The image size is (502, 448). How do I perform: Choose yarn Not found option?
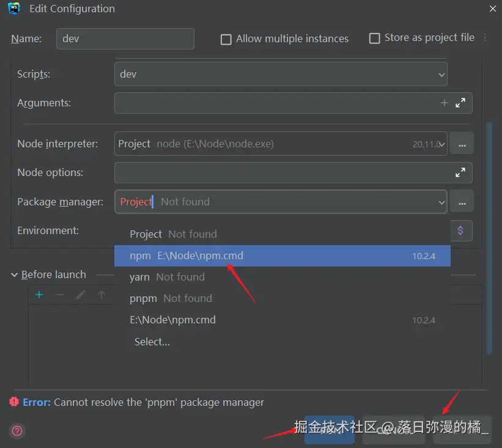tap(282, 277)
